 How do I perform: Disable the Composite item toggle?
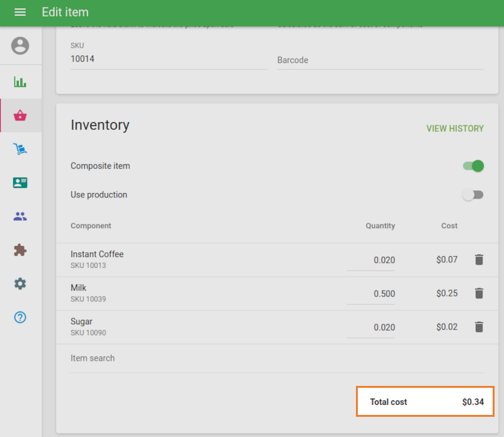(x=472, y=166)
